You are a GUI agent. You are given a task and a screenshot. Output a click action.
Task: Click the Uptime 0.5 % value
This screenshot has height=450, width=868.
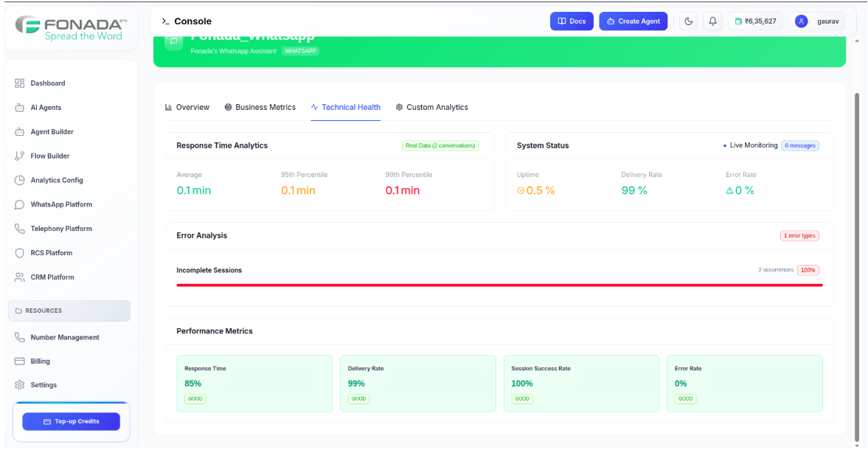click(536, 190)
